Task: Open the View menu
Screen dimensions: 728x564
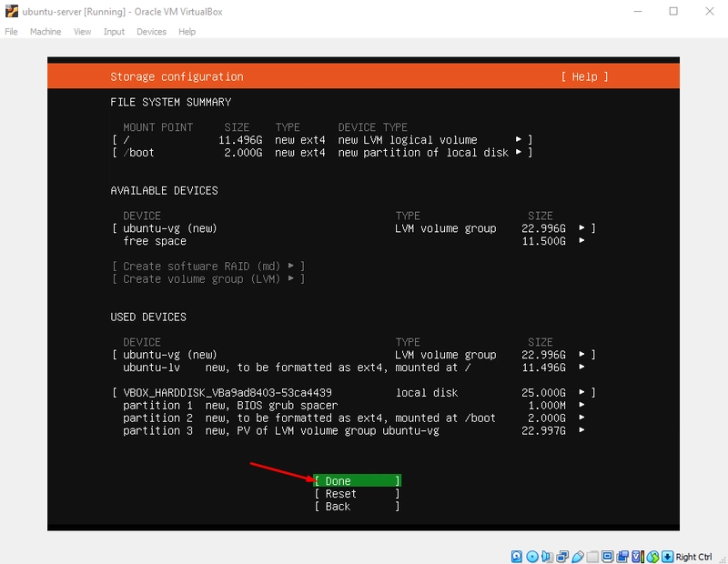Action: pos(82,32)
